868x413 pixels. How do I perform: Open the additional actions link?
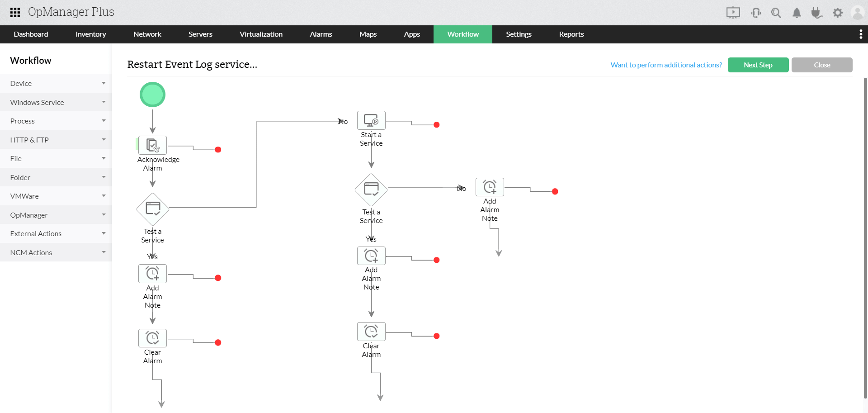coord(666,65)
